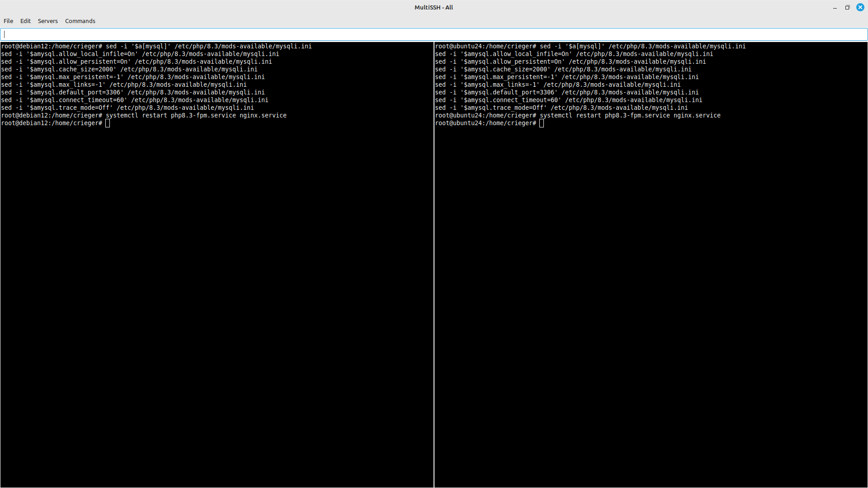This screenshot has height=488, width=868.
Task: Click ubuntu24 line with mysql.allow_local_infile=On
Action: pos(574,54)
